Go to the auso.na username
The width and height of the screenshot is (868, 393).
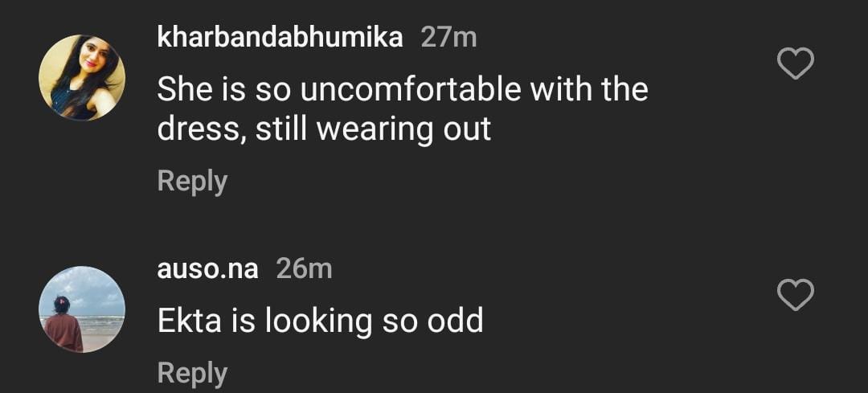(207, 268)
